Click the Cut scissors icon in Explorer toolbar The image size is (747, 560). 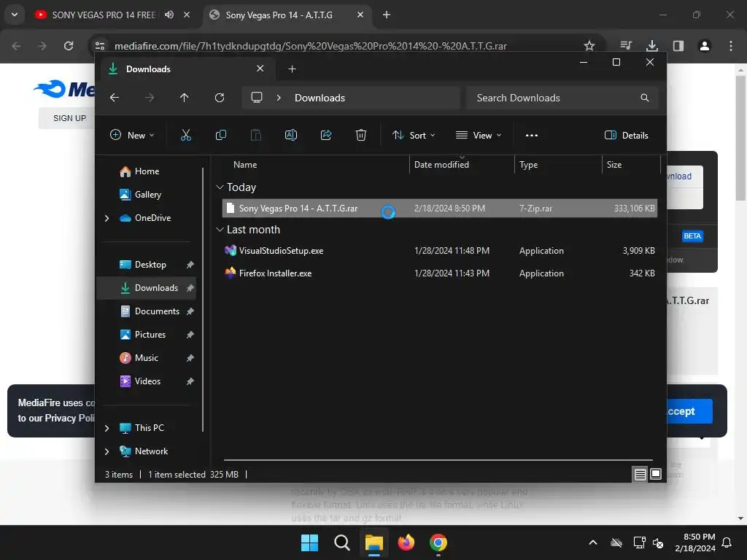(x=186, y=135)
